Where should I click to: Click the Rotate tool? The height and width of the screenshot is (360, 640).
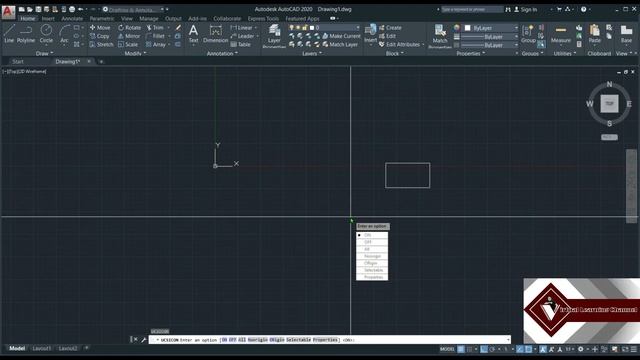[129, 28]
